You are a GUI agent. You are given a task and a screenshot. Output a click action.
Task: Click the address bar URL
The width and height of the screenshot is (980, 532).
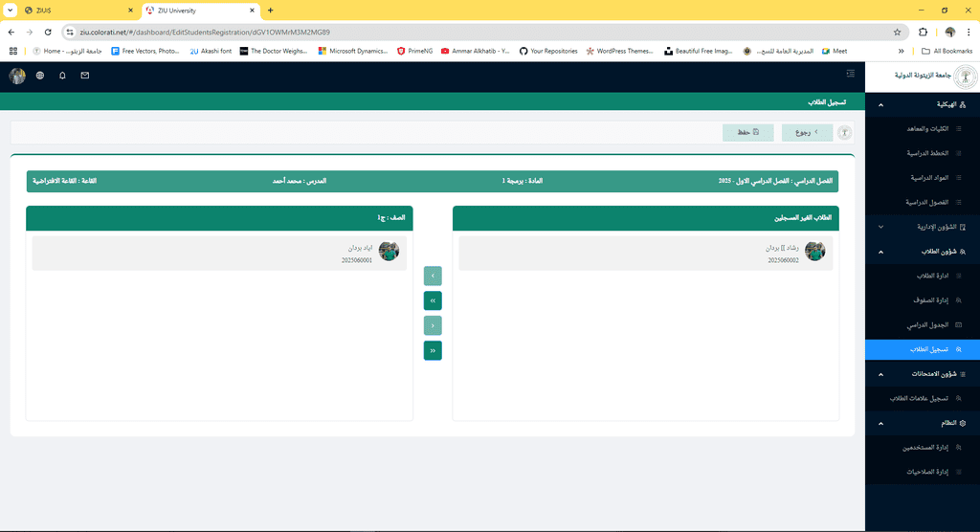(x=205, y=33)
